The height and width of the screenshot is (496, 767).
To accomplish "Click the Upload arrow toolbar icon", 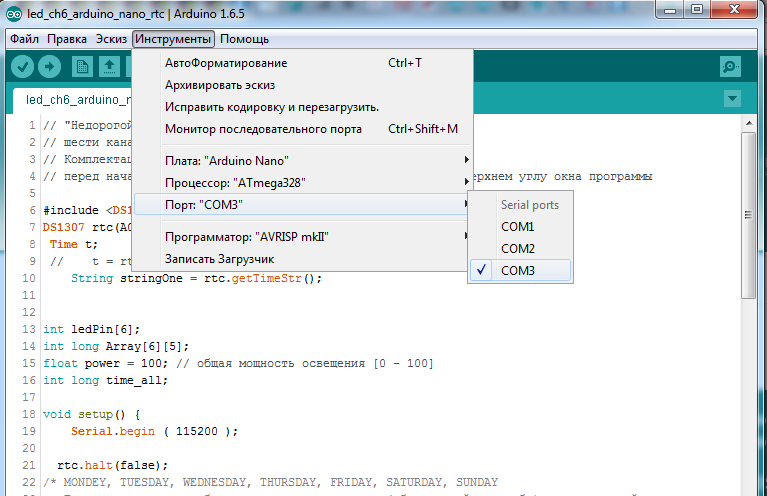I will click(49, 67).
